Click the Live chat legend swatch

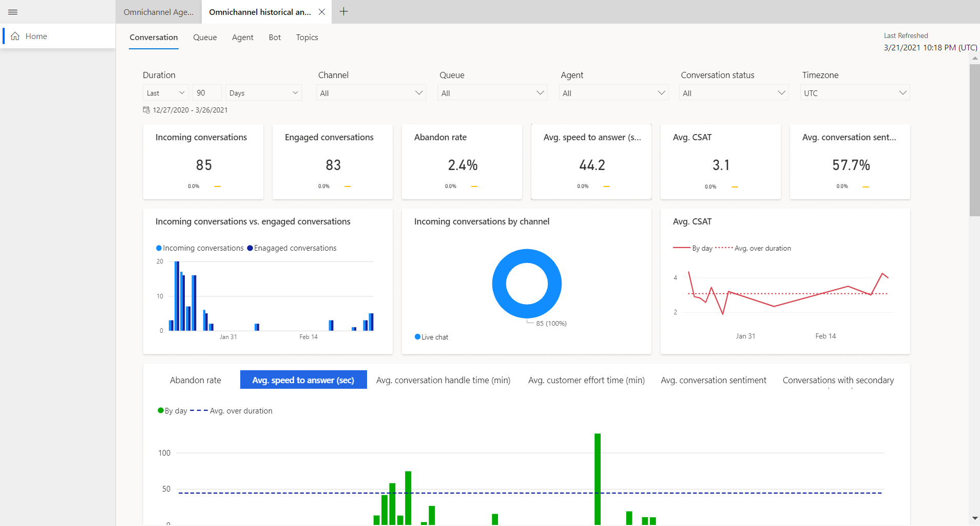(x=417, y=337)
